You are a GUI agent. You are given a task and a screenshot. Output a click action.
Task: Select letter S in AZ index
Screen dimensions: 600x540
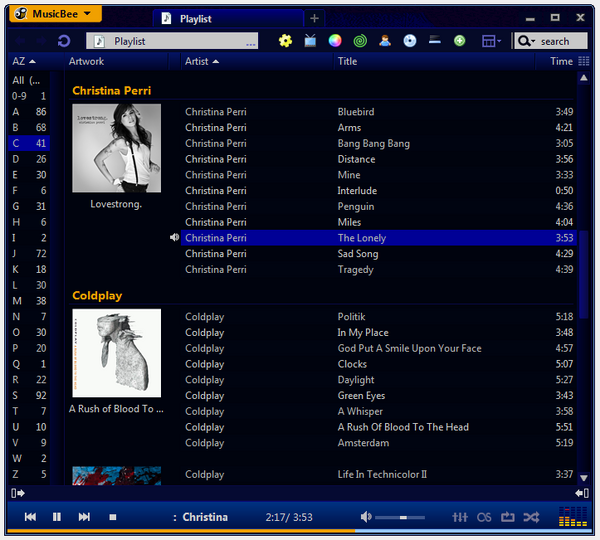29,395
